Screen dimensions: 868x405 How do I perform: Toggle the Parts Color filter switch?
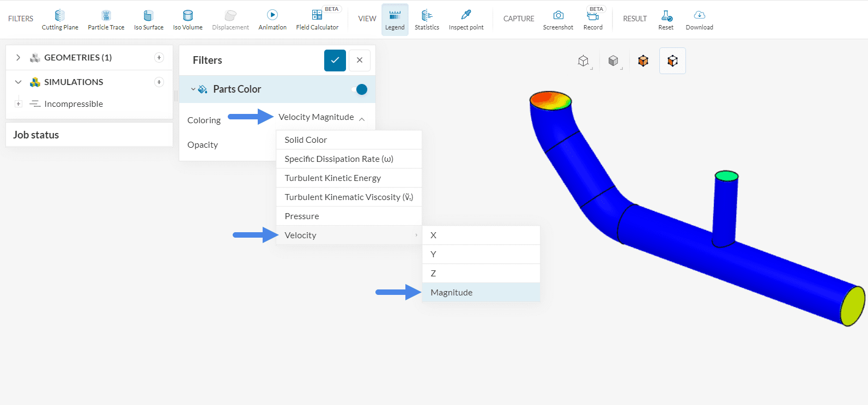pos(361,89)
